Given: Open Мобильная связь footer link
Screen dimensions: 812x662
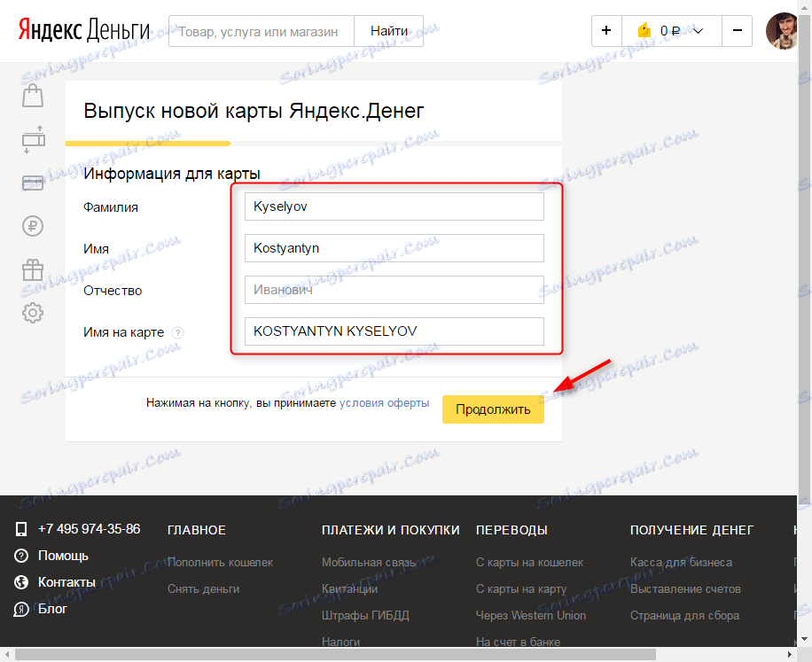Looking at the screenshot, I should 369,563.
